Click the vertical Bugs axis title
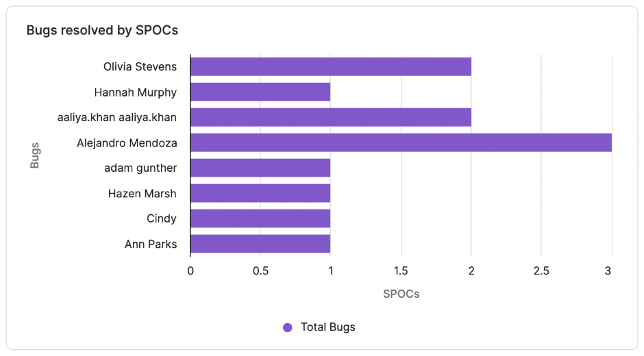 tap(35, 155)
